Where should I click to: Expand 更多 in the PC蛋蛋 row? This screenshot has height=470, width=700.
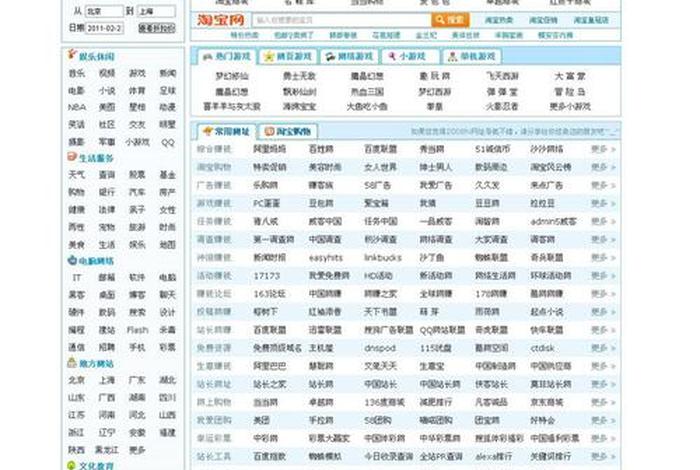tap(603, 204)
